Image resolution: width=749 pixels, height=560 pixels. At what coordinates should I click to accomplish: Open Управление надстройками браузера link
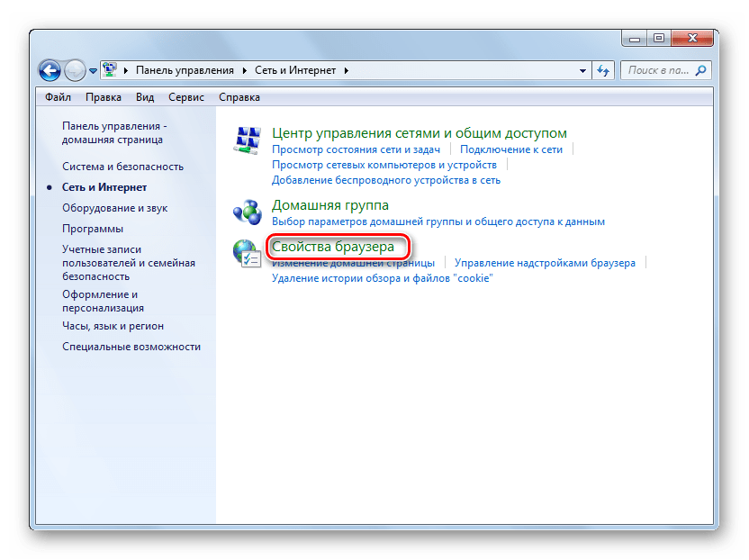[x=545, y=263]
